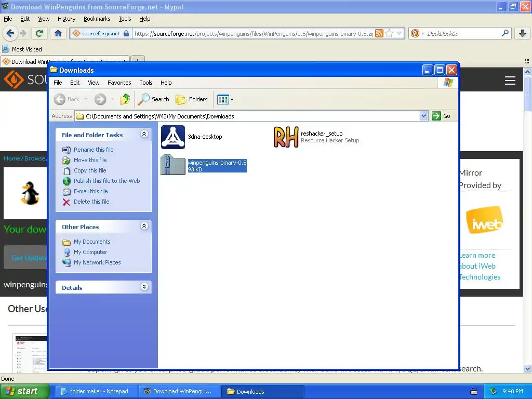Click the browser forward arrow button

point(23,33)
